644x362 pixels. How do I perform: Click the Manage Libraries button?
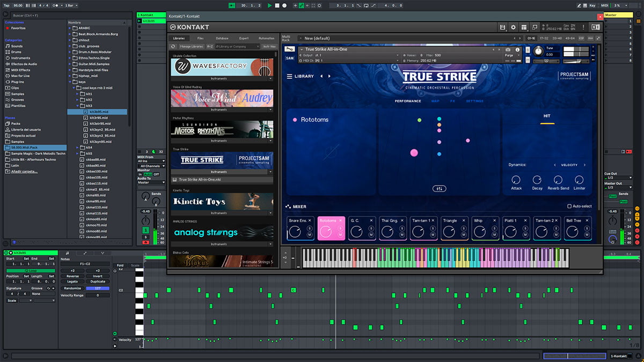[x=191, y=47]
